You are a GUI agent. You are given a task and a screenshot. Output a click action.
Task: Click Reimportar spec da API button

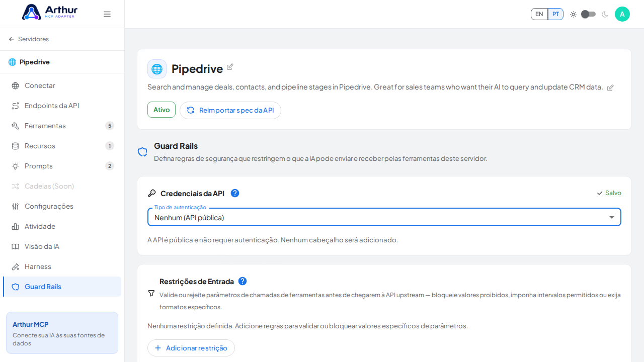230,110
